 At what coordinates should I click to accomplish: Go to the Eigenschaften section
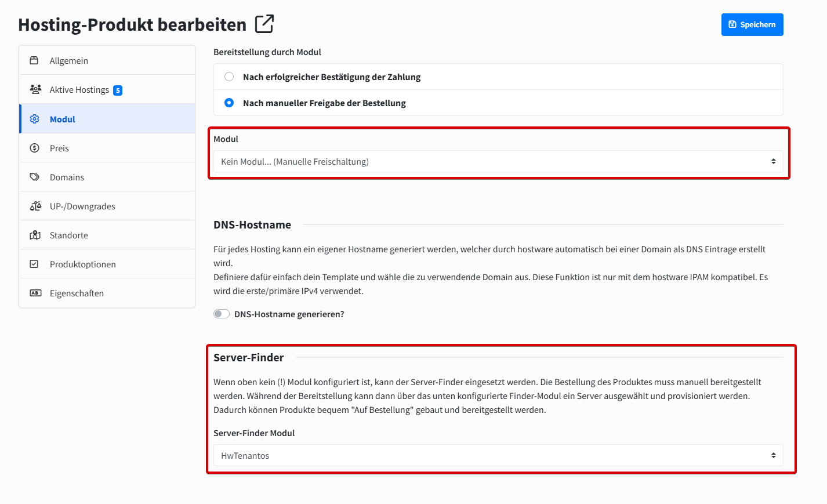click(x=77, y=293)
